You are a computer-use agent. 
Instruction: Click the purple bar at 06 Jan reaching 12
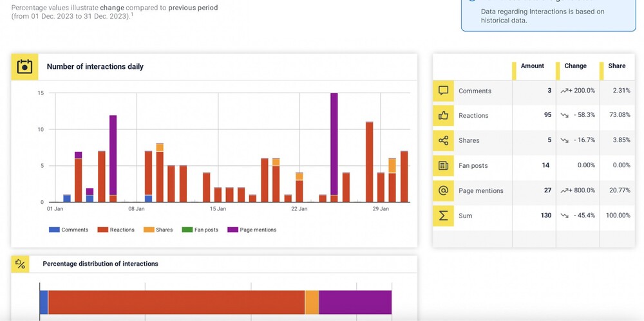click(x=113, y=155)
